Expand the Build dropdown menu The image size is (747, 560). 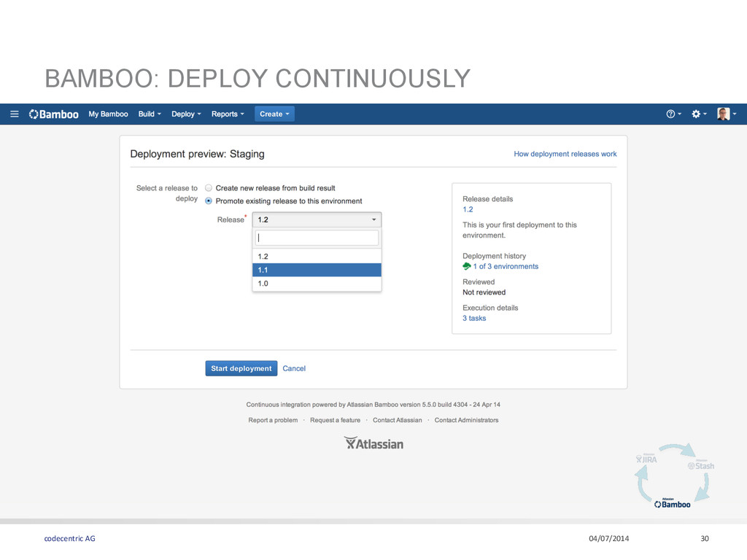tap(150, 114)
